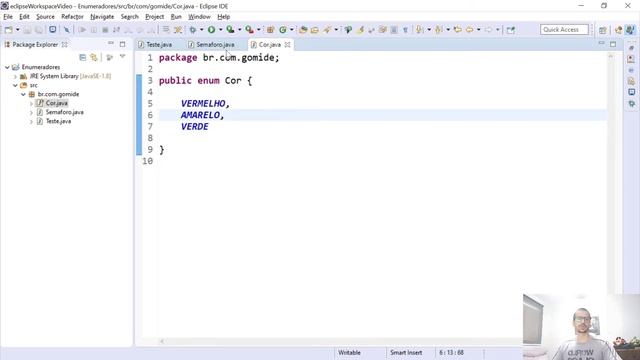Close the Cor.java editor tab
The image size is (640, 360).
pos(287,44)
